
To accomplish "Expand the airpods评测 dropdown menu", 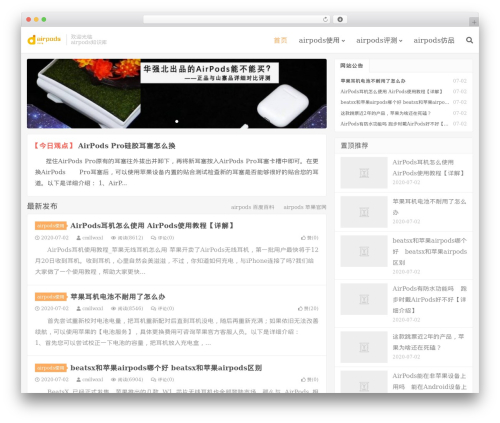I will tap(379, 40).
